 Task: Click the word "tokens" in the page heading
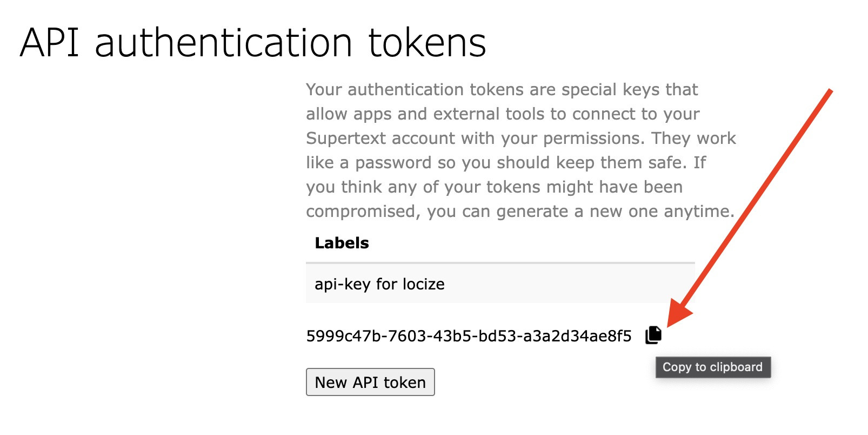pos(427,43)
